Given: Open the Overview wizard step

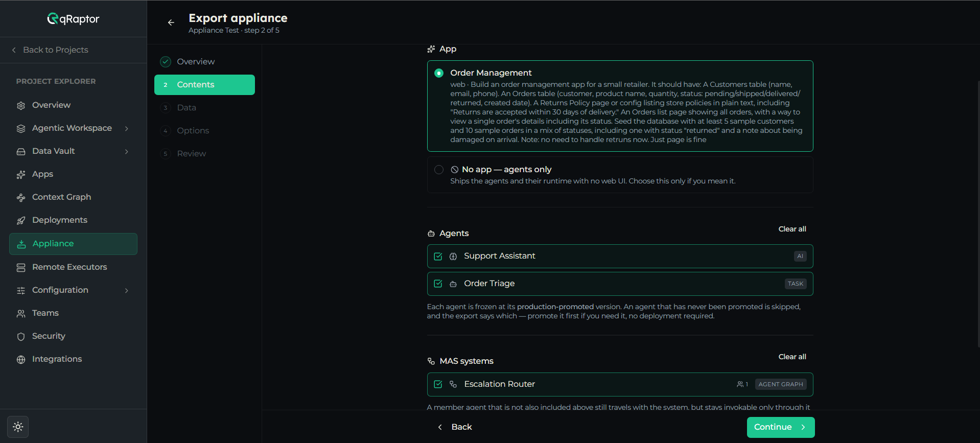Looking at the screenshot, I should pos(204,62).
